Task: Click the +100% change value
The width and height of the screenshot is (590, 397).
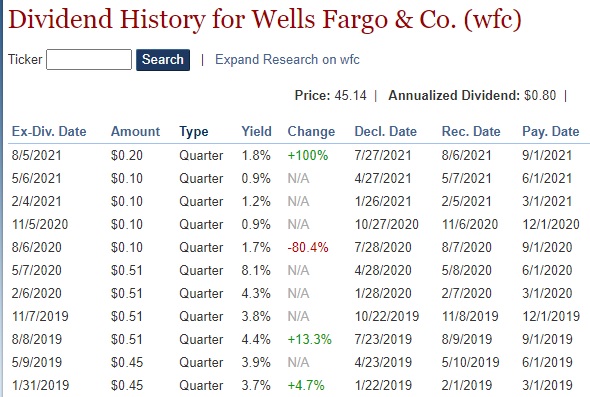Action: pyautogui.click(x=308, y=155)
